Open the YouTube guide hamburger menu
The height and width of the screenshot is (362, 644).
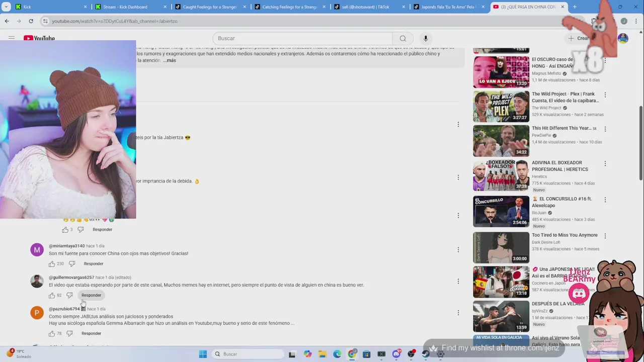[x=11, y=38]
